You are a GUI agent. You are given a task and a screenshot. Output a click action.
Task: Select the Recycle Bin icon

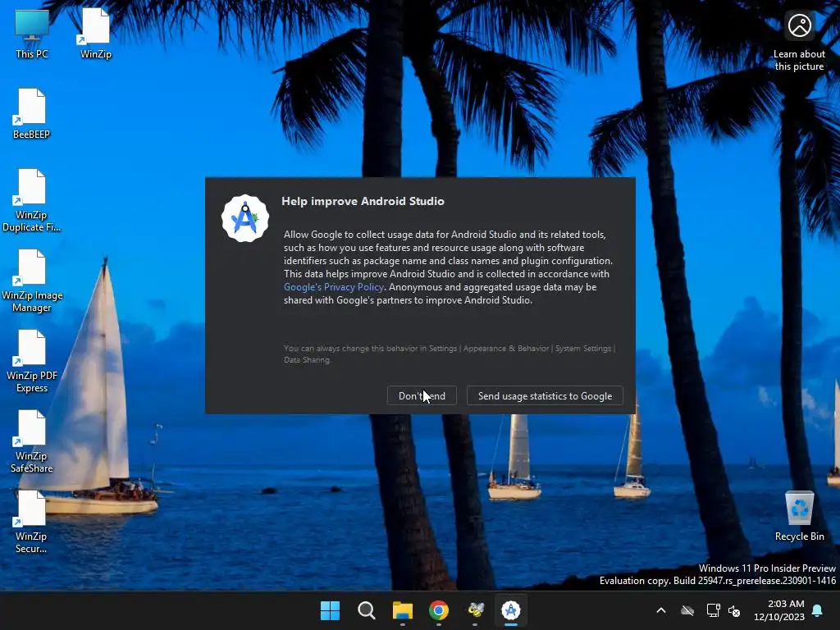pyautogui.click(x=799, y=517)
